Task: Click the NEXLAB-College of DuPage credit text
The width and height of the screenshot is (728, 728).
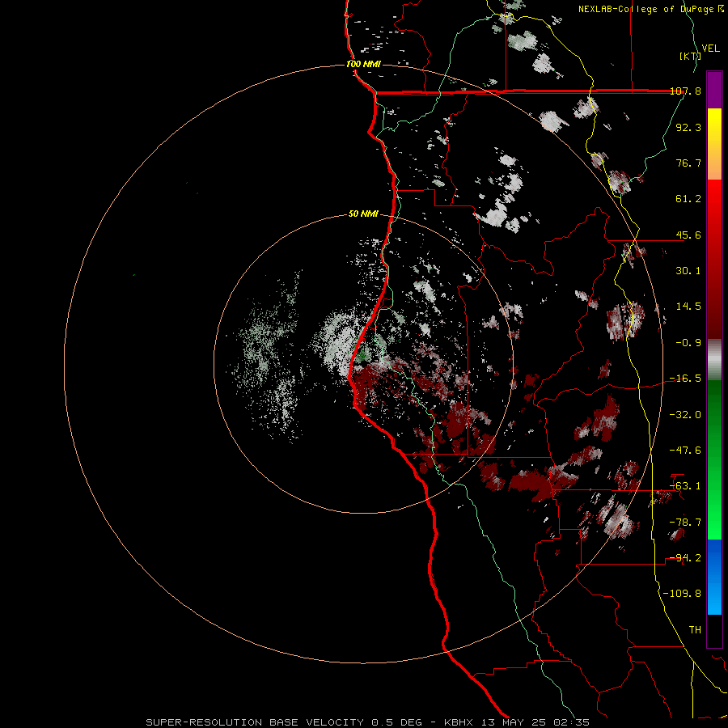Action: click(646, 9)
